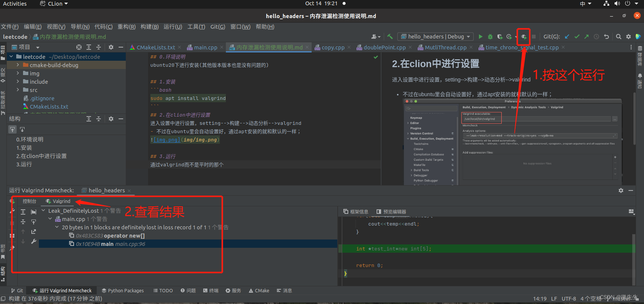The height and width of the screenshot is (304, 644).
Task: Expand all Valgrind results
Action: coord(23,212)
